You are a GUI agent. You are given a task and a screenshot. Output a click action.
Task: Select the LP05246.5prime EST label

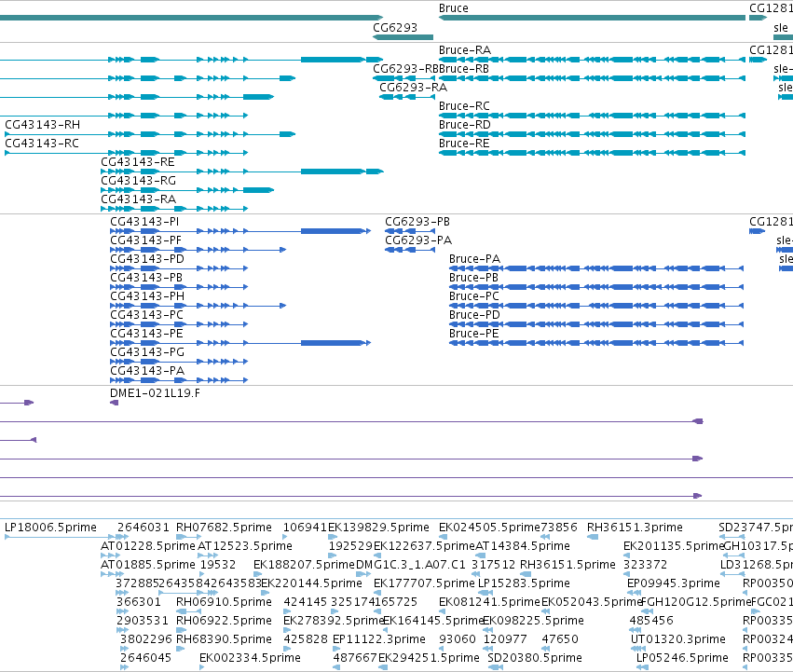[682, 658]
